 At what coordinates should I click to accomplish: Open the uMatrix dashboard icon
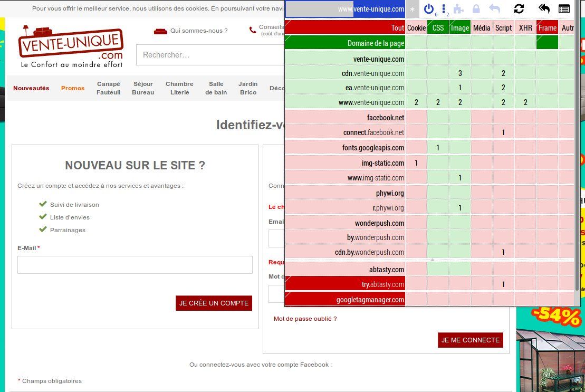(x=564, y=9)
